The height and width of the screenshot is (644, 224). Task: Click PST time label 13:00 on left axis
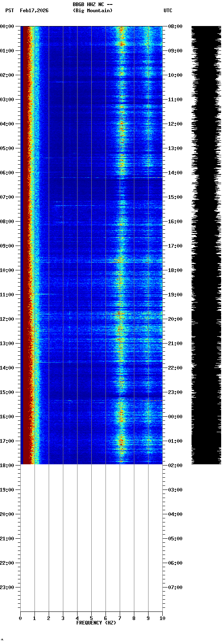pyautogui.click(x=7, y=344)
